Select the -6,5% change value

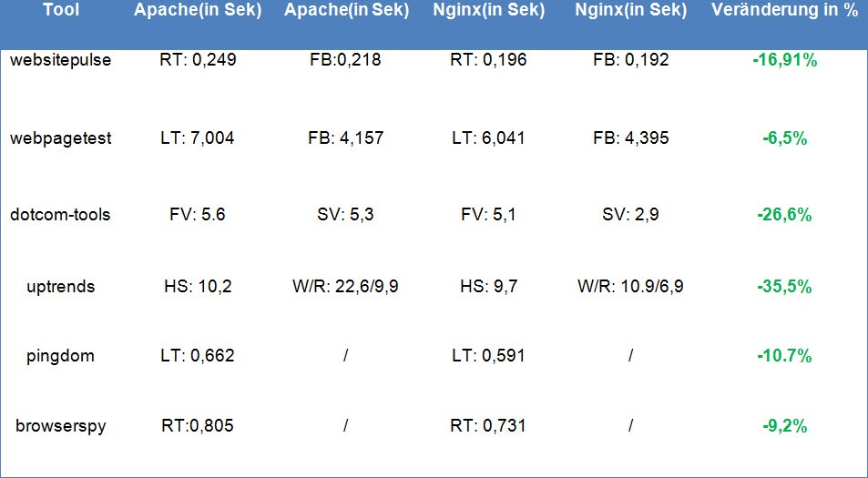click(784, 137)
